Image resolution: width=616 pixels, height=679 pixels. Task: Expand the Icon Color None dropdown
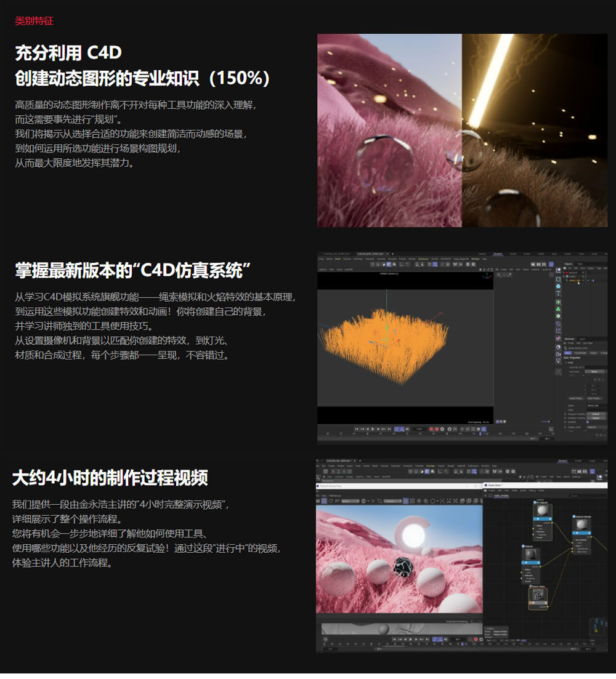(x=595, y=372)
